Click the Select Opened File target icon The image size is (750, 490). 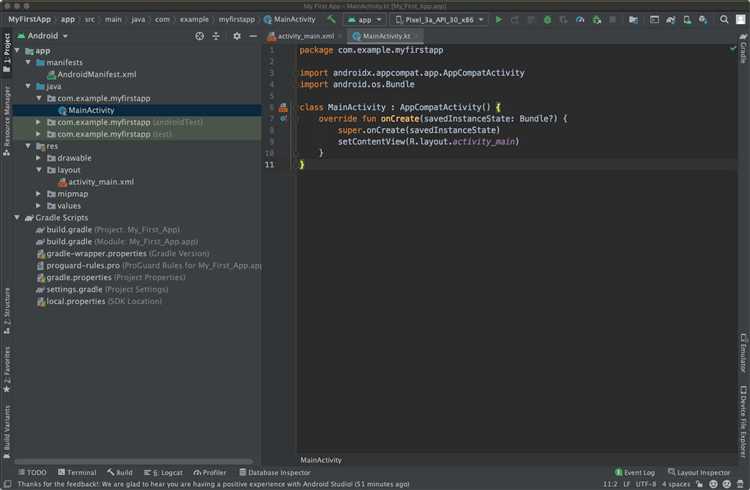pos(199,36)
